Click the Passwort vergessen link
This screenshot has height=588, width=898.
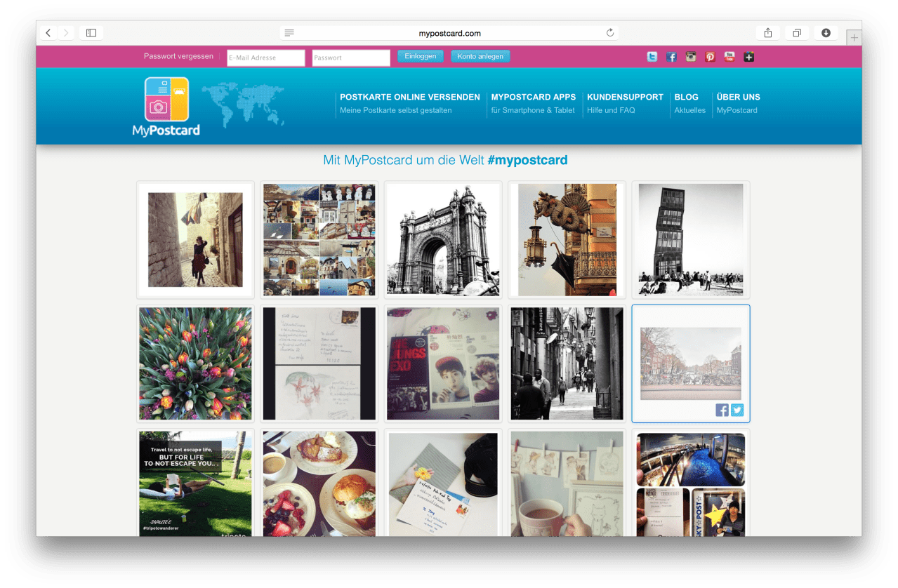(178, 56)
